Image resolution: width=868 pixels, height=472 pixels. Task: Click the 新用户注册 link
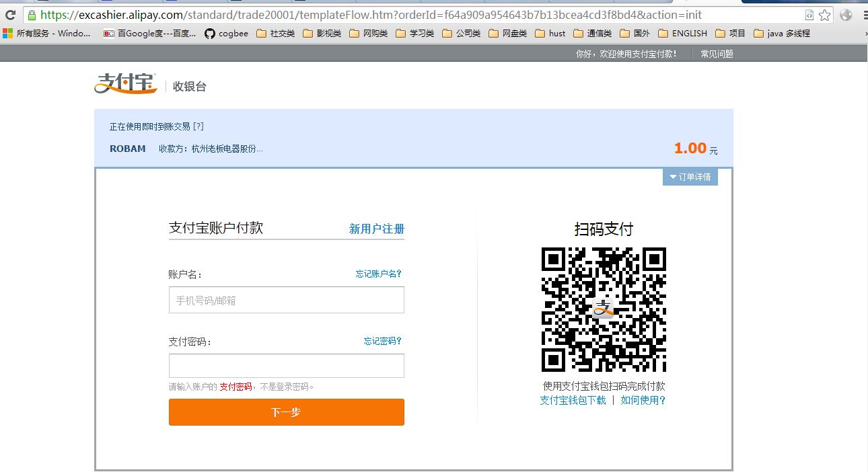click(377, 229)
